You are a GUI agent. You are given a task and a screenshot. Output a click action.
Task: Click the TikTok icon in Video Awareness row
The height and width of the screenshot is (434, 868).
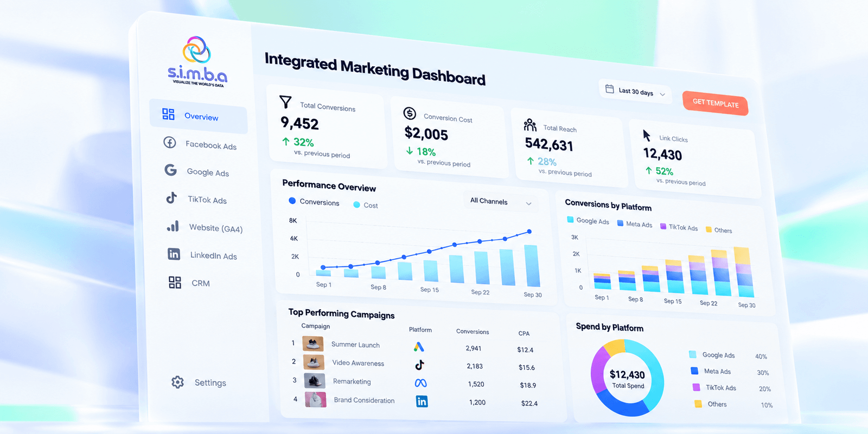[x=419, y=365]
